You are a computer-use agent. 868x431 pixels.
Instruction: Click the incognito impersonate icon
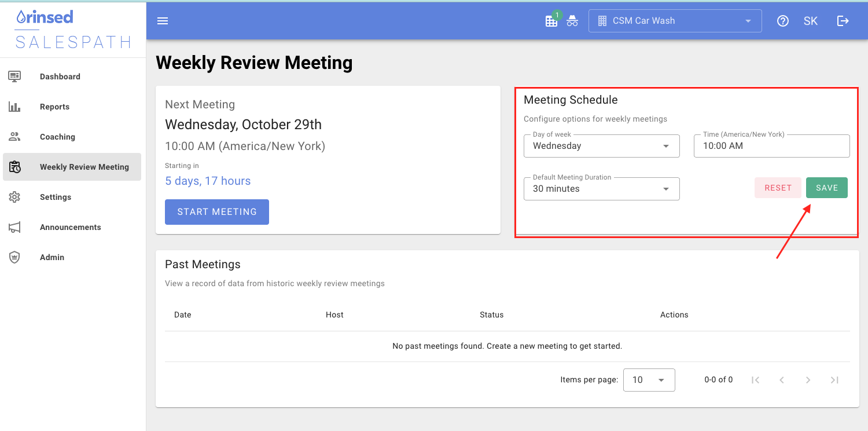point(572,21)
